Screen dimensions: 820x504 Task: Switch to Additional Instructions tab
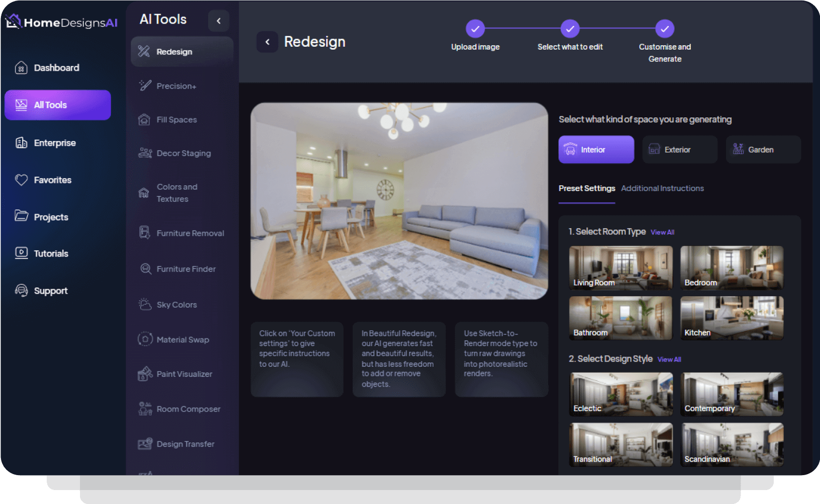[662, 188]
